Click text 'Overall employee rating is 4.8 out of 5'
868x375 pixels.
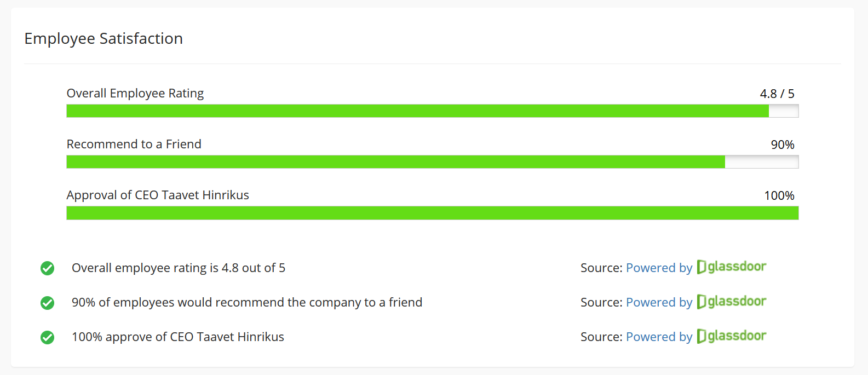tap(179, 268)
